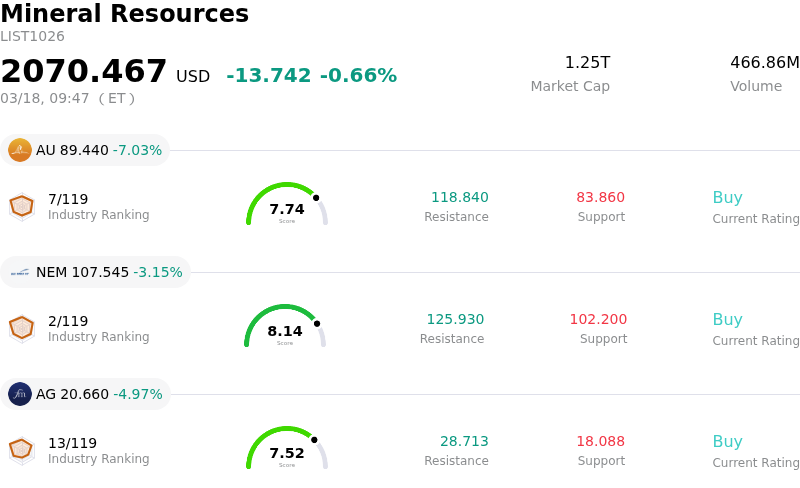800x488 pixels.
Task: Click the AU stock logo icon
Action: (20, 150)
